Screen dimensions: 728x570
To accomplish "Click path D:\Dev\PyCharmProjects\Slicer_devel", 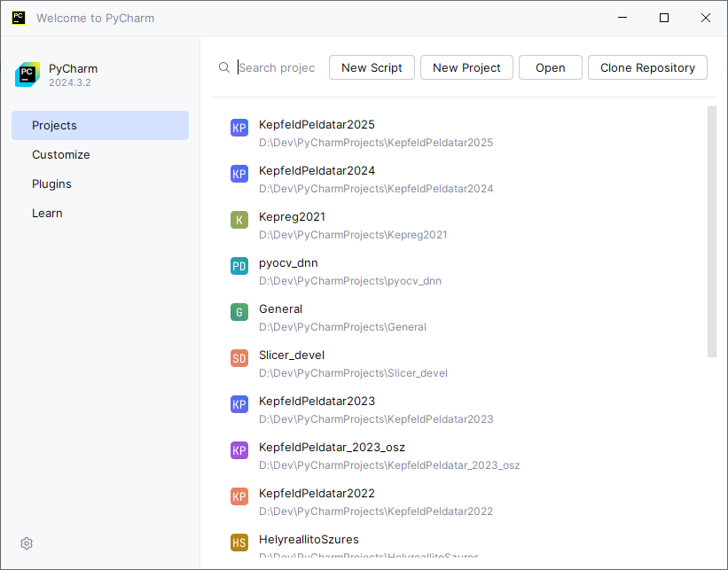I will point(353,373).
